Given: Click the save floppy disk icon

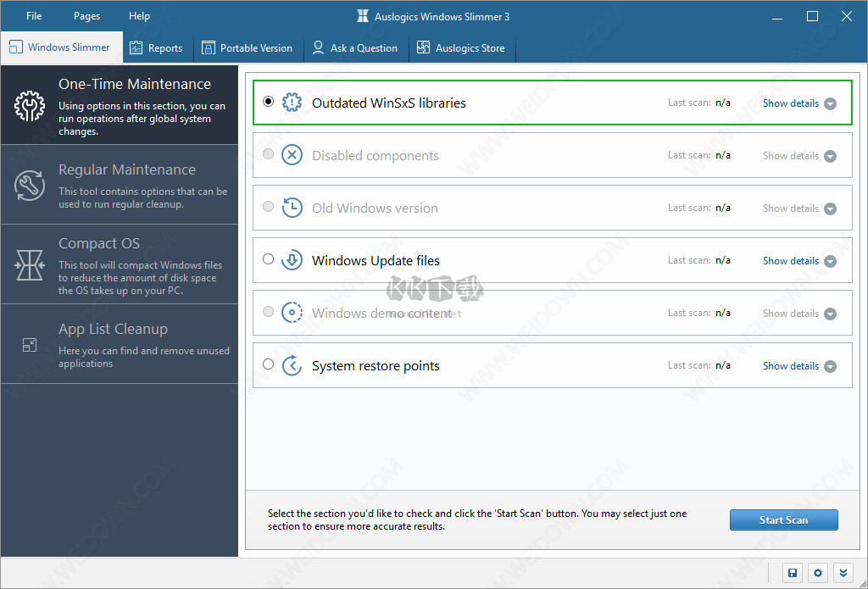Looking at the screenshot, I should point(792,573).
